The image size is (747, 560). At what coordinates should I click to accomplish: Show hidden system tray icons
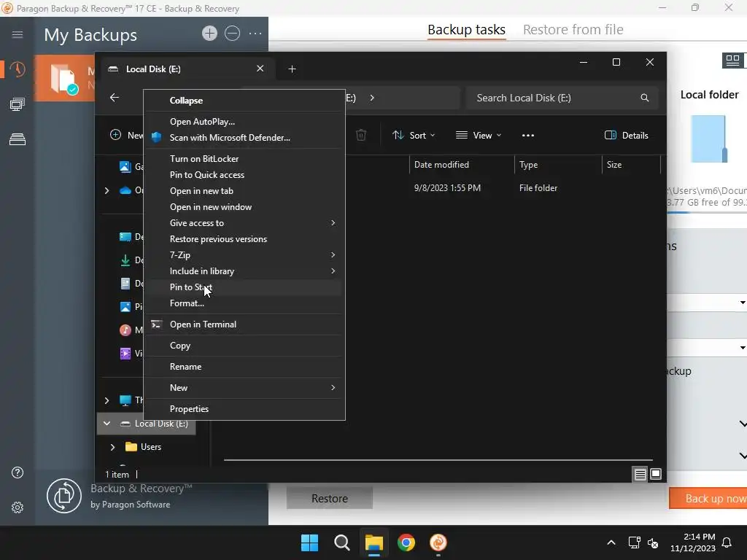(611, 542)
